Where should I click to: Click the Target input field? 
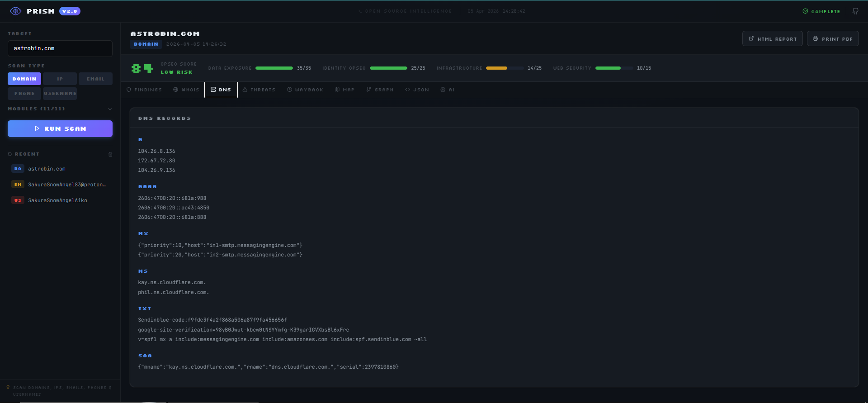(60, 48)
